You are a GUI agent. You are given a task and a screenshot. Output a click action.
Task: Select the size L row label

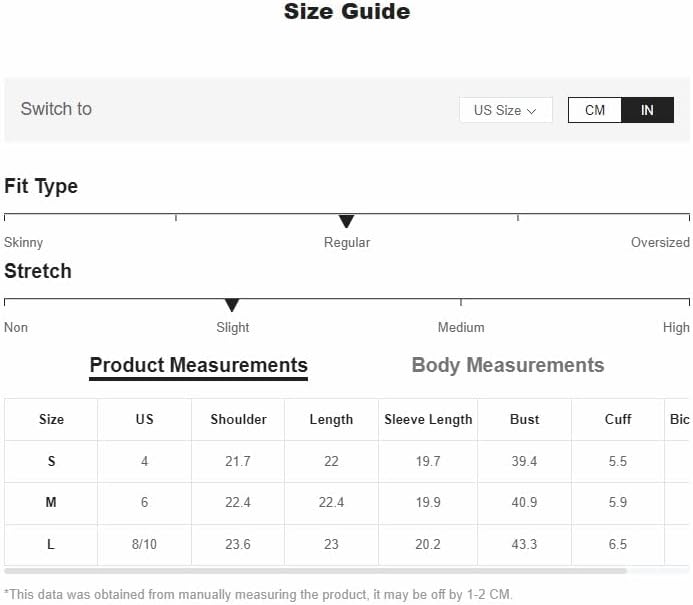(x=51, y=544)
